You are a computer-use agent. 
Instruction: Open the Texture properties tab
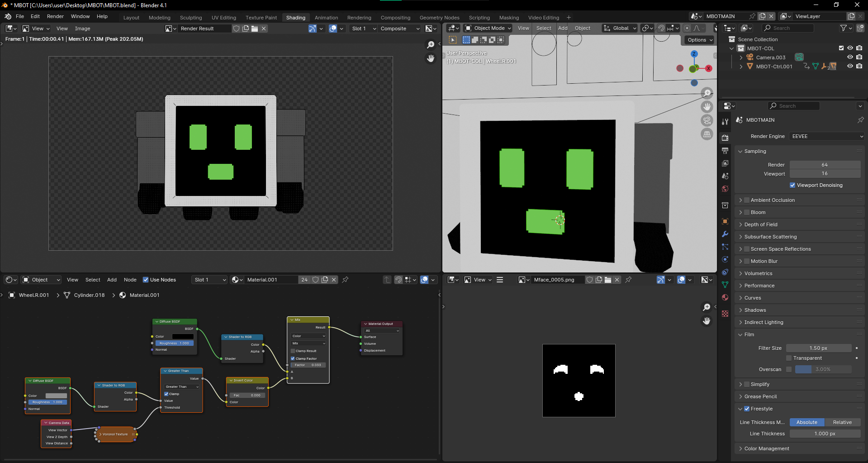725,313
